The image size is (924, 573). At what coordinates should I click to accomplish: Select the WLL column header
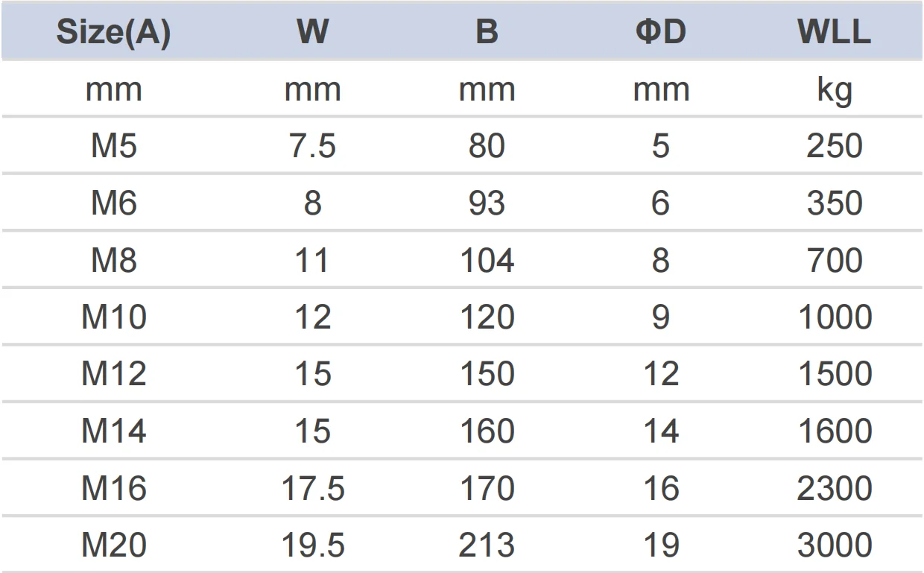[x=834, y=33]
